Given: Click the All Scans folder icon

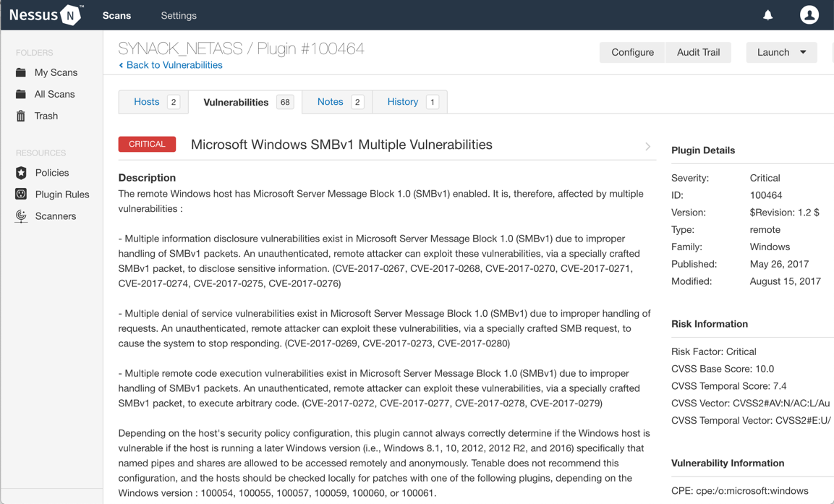Looking at the screenshot, I should click(x=21, y=94).
